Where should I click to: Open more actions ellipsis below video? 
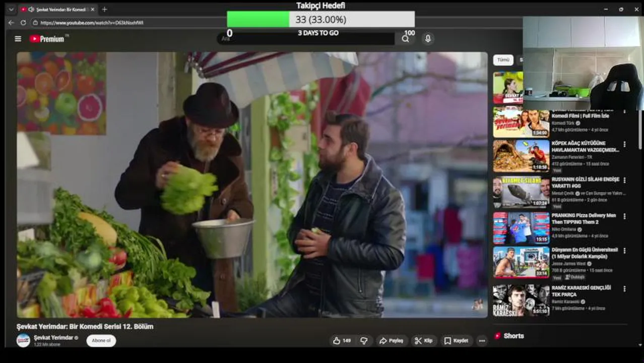pyautogui.click(x=482, y=341)
